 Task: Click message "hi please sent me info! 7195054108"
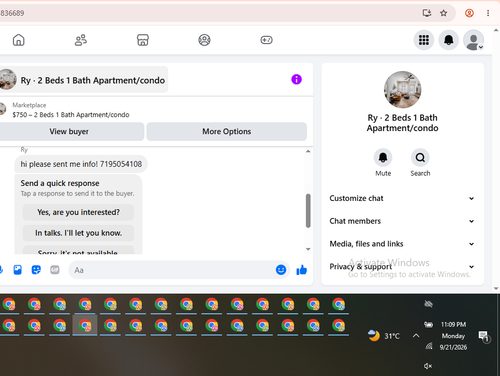tap(81, 164)
